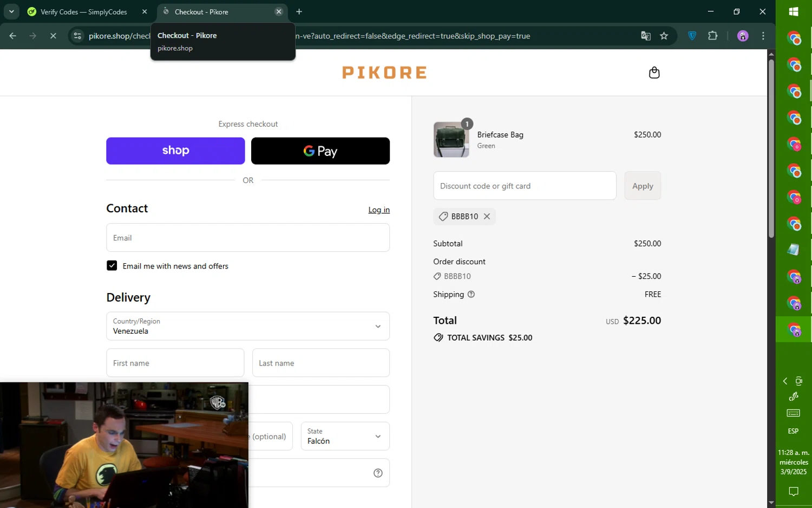Image resolution: width=812 pixels, height=508 pixels.
Task: Open the taskbar clock showing 11:28 a. m.
Action: click(794, 462)
